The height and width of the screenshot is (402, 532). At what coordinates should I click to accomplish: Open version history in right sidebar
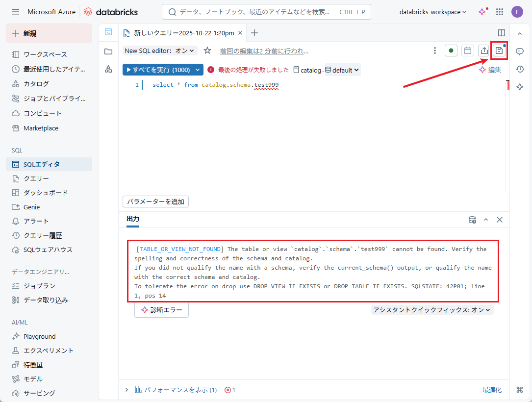click(x=520, y=69)
